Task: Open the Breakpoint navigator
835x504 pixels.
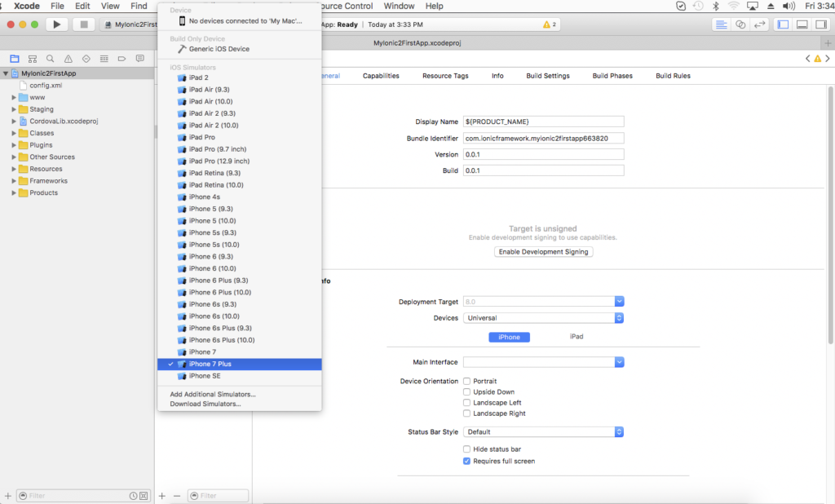Action: point(122,58)
